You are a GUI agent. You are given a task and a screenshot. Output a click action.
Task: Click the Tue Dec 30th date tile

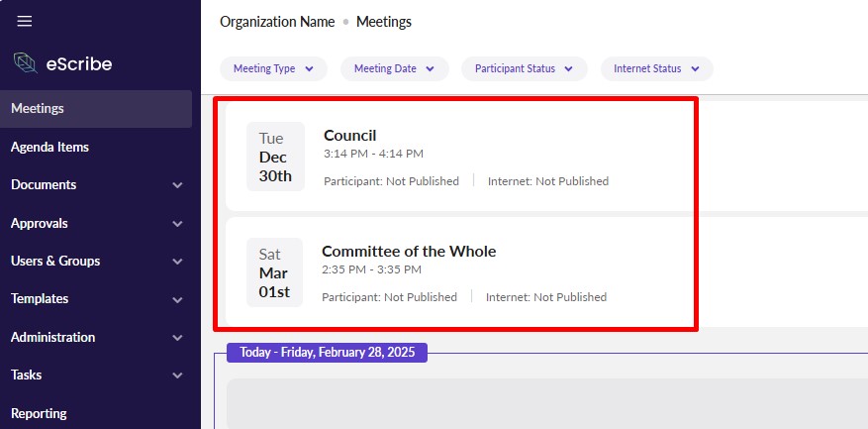point(275,157)
